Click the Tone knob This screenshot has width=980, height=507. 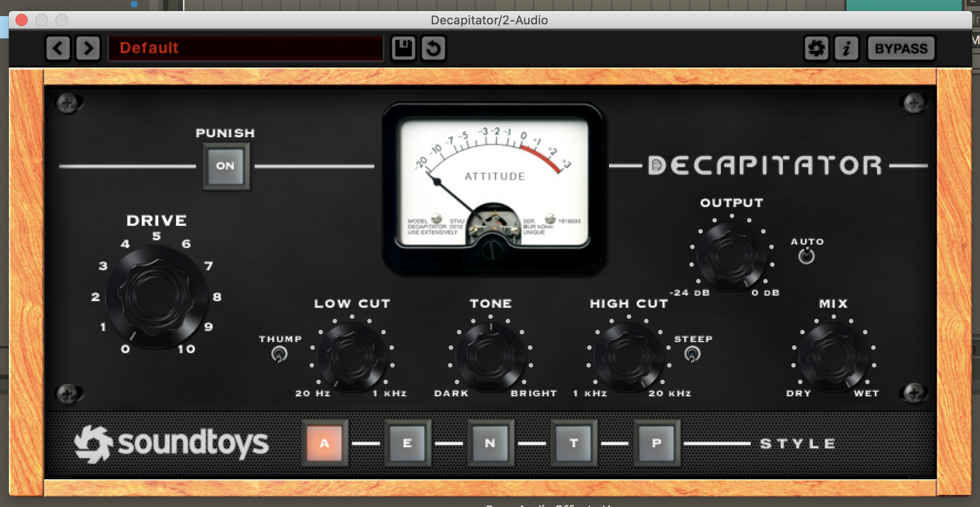pos(491,357)
